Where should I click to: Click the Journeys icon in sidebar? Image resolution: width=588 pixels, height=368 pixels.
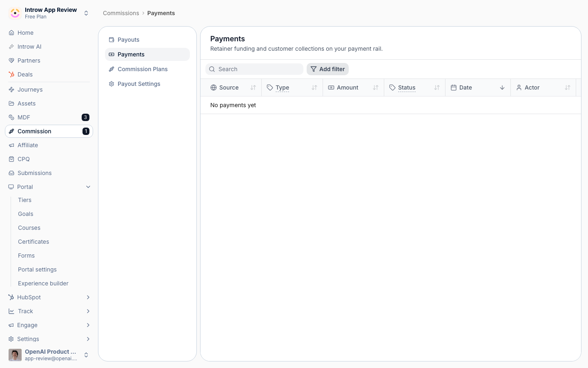11,90
